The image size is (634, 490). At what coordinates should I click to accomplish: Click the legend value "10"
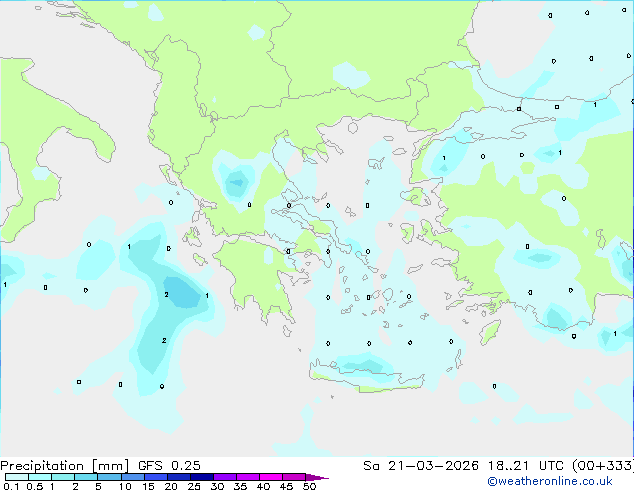(x=125, y=486)
